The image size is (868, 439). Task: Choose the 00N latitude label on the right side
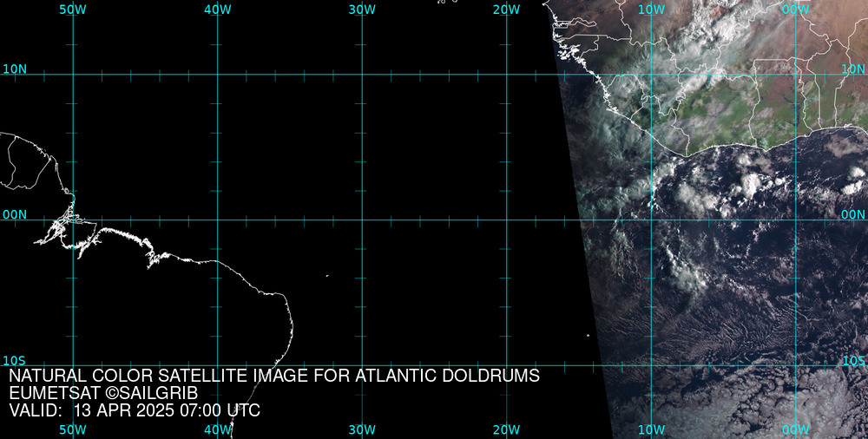pos(853,215)
